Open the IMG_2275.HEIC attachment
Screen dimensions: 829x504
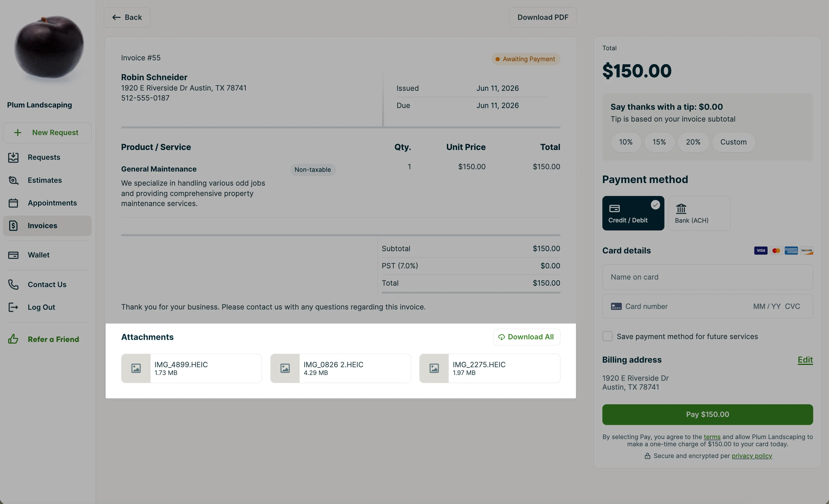click(489, 368)
